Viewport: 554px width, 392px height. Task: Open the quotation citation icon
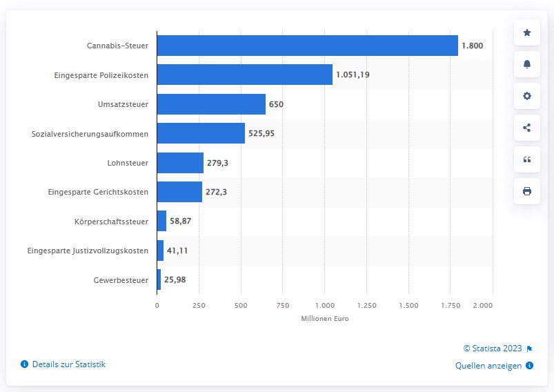coord(527,159)
